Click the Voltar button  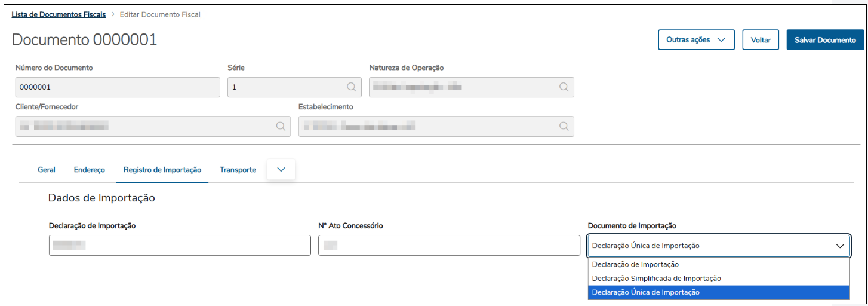click(x=761, y=40)
